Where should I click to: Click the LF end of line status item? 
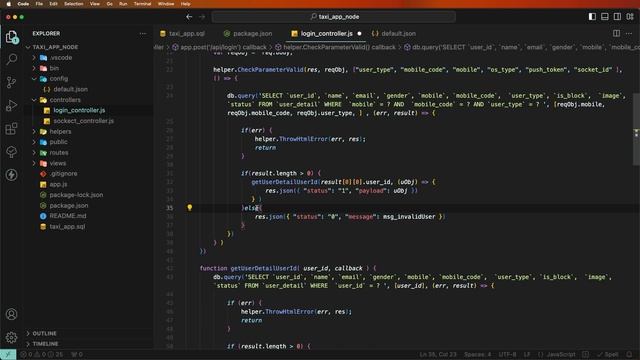pos(527,354)
